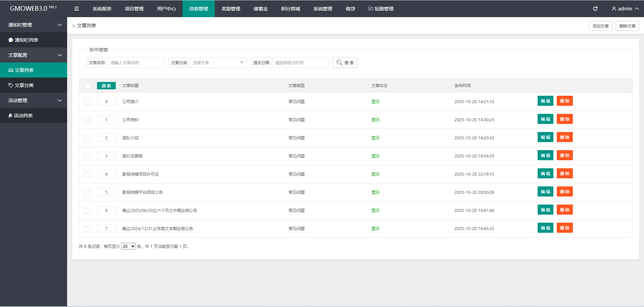Open the per-page count dropdown showing 20
Viewport: 644px width, 307px height.
[x=128, y=246]
